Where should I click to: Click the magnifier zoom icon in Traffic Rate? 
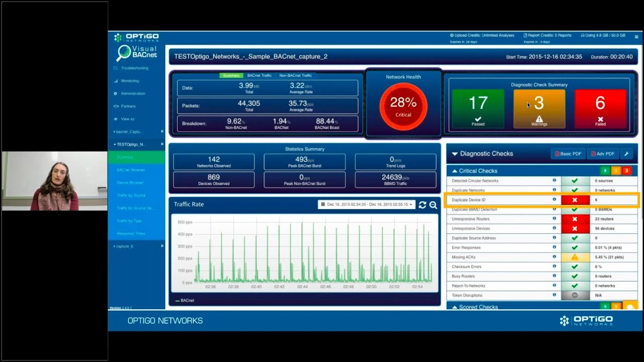point(433,205)
